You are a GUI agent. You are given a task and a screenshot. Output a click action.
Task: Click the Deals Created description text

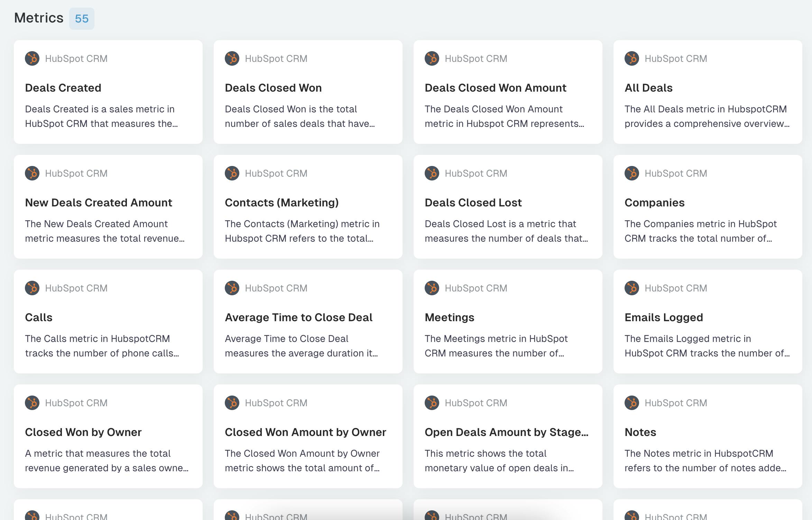pyautogui.click(x=101, y=116)
